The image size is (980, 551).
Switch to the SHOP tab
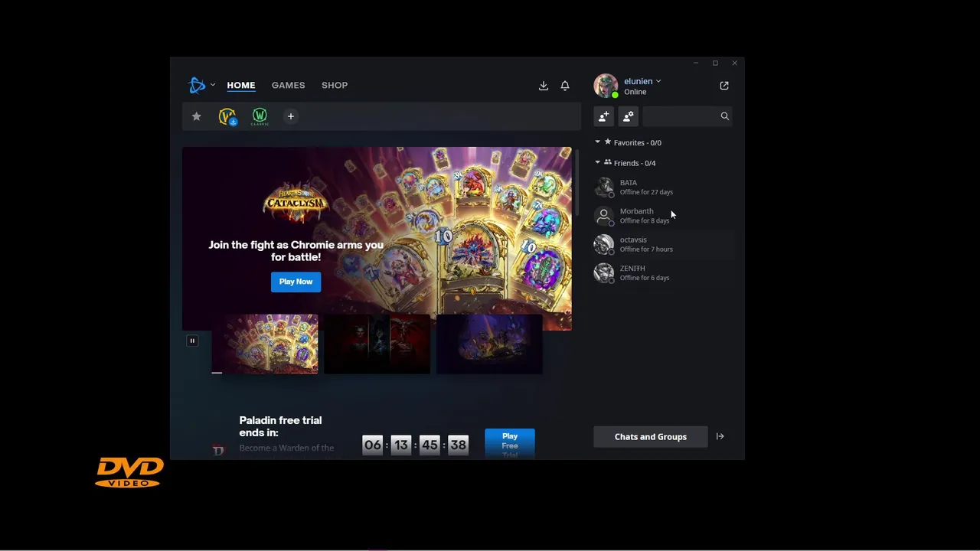click(335, 85)
